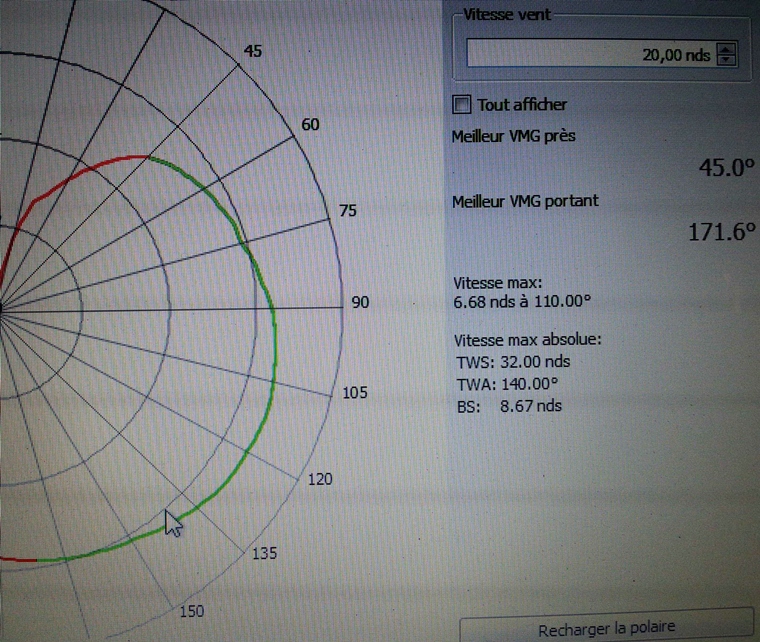Click the 105 degree angle label on polar
Image resolution: width=760 pixels, height=642 pixels.
coord(355,392)
